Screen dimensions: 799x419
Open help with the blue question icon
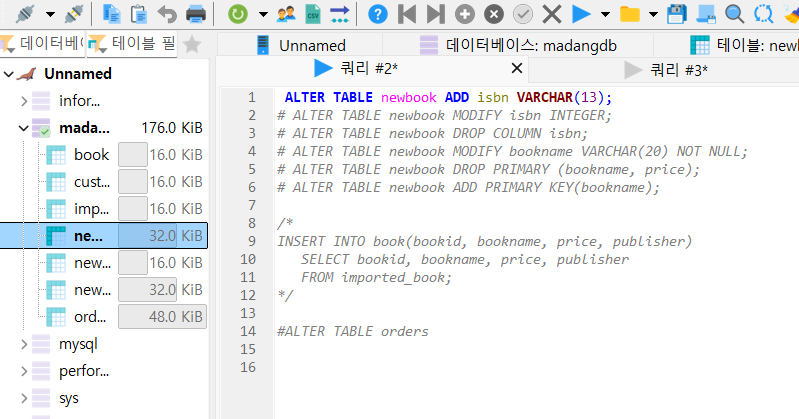378,14
